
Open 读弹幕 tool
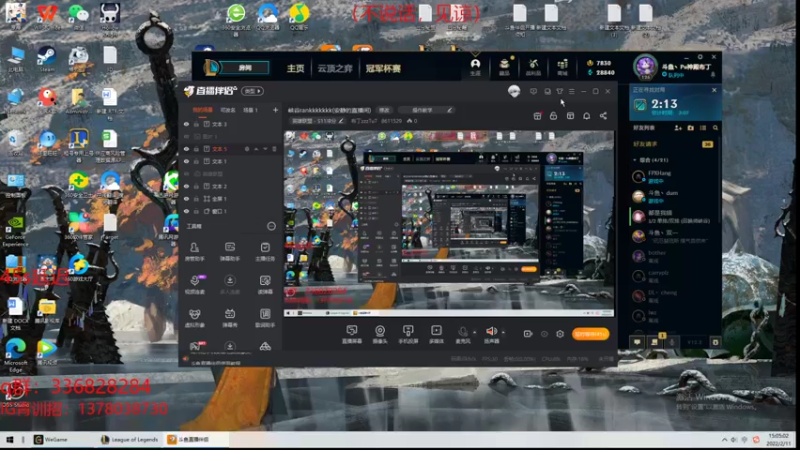coord(265,285)
